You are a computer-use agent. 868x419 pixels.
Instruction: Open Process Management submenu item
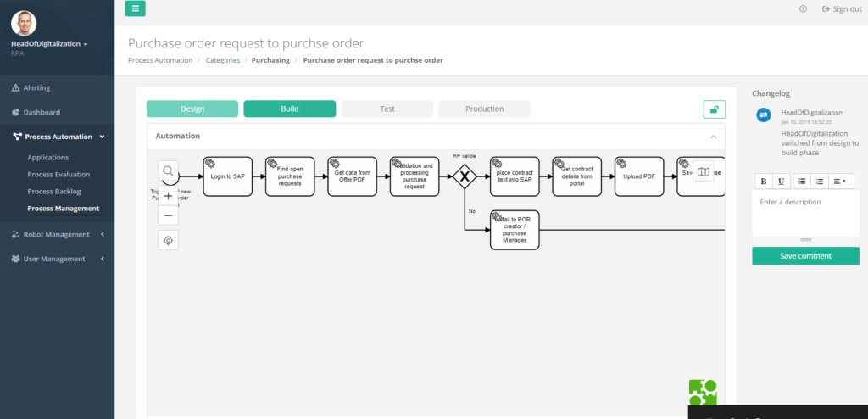tap(64, 209)
